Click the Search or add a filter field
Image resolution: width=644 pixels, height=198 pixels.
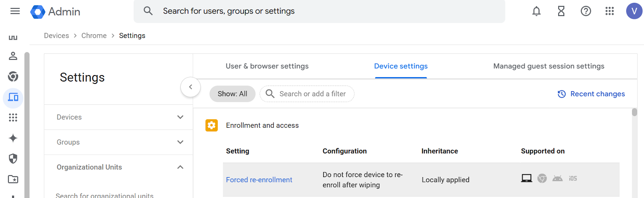(x=312, y=94)
